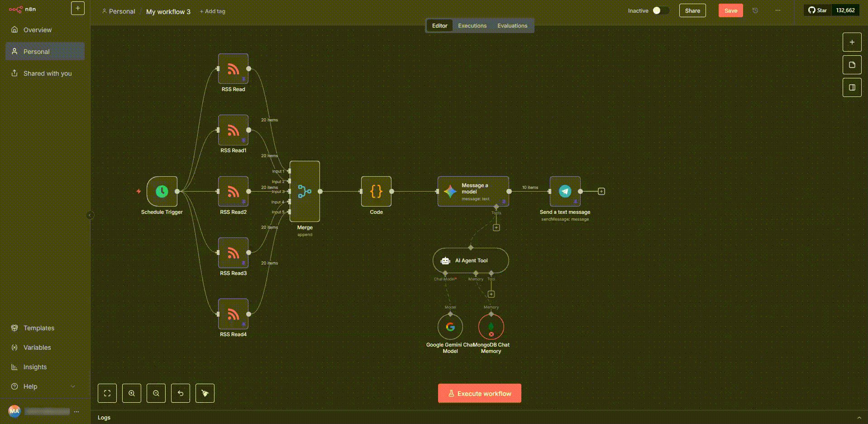Open the workflow options three-dot menu
Screen dimensions: 868x424
pyautogui.click(x=777, y=10)
